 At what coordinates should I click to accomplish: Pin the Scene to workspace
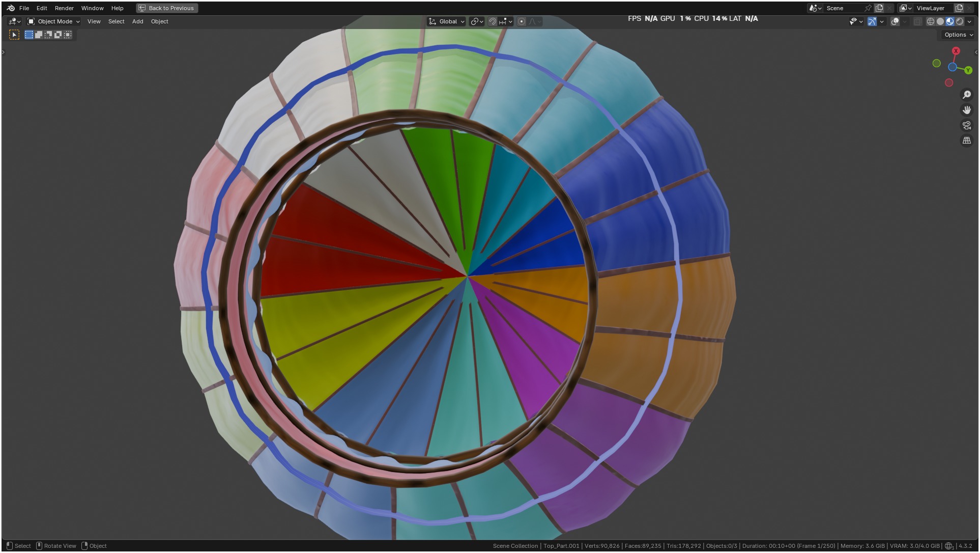(868, 8)
